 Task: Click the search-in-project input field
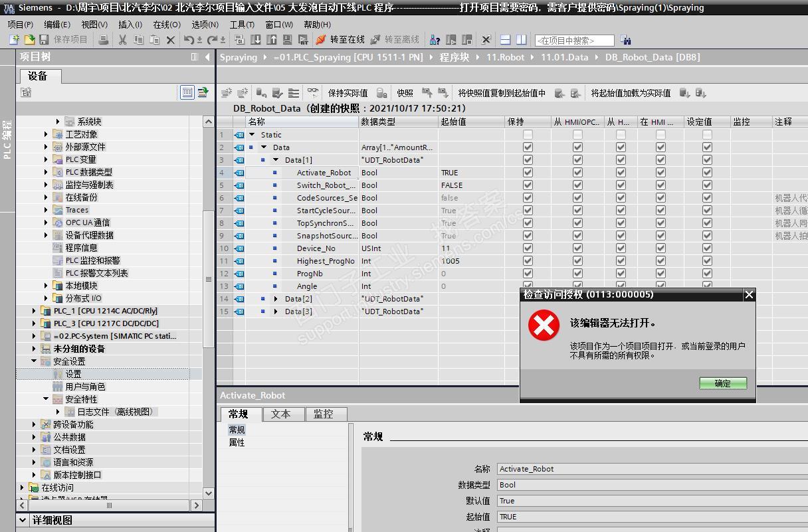(574, 41)
